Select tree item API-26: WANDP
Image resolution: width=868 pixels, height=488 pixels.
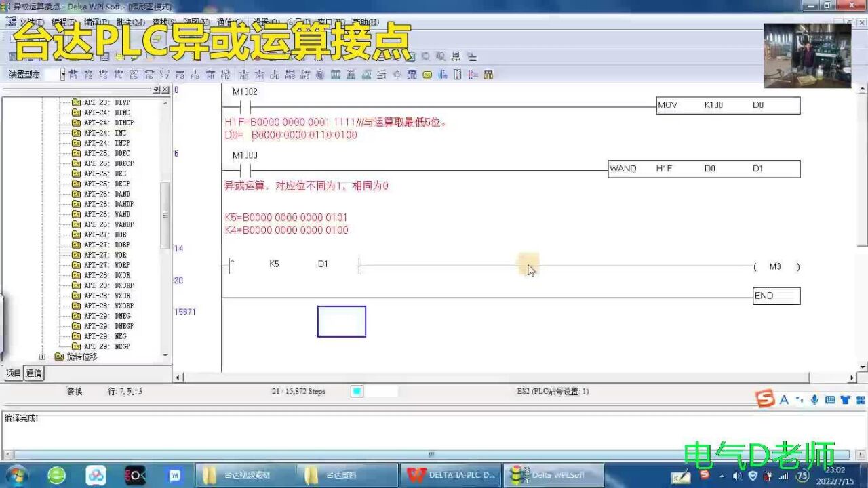(109, 224)
